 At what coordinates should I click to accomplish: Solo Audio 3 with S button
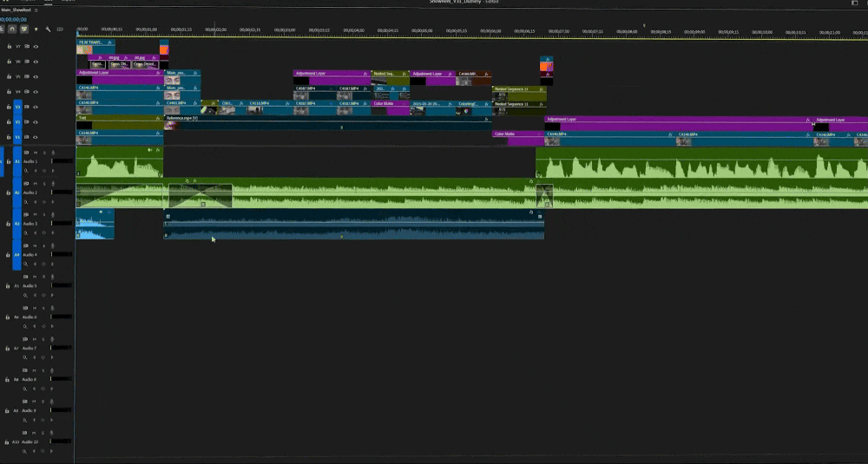point(43,214)
